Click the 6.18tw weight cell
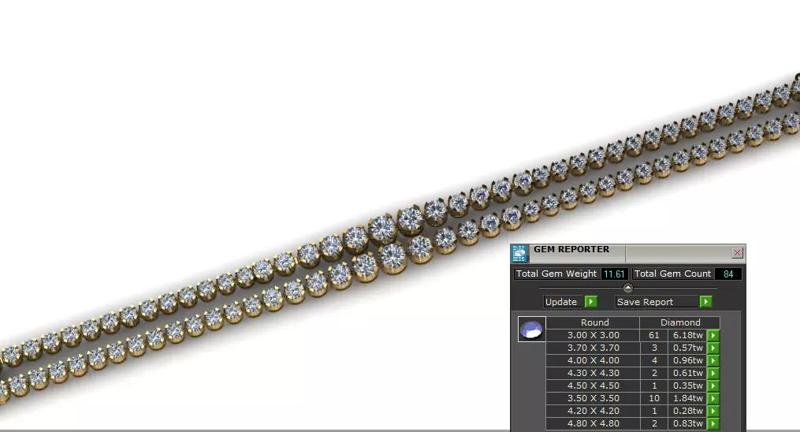800x432 pixels. (688, 335)
